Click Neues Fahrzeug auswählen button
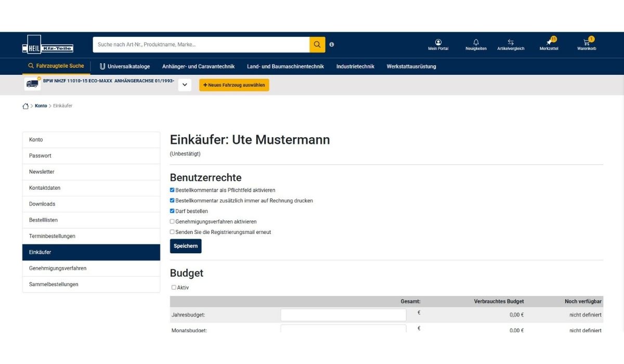 coord(234,85)
